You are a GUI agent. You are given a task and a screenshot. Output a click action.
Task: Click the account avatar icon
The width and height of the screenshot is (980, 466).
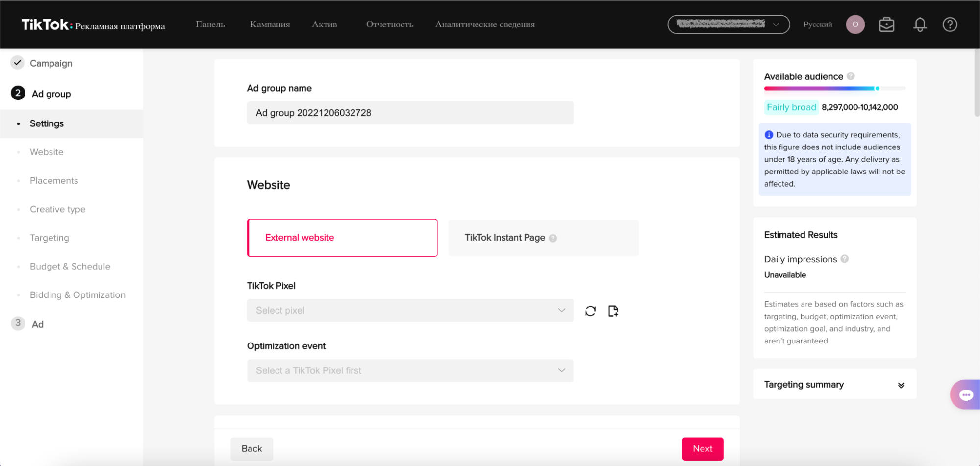855,25
